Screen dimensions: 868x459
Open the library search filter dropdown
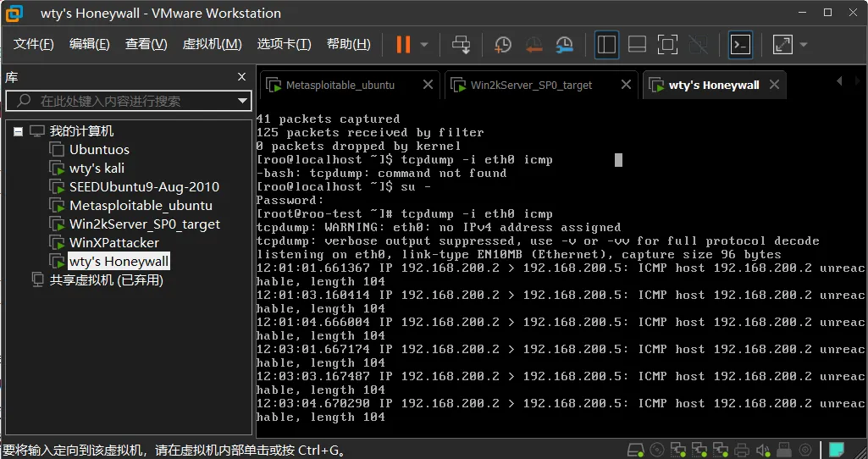point(242,101)
